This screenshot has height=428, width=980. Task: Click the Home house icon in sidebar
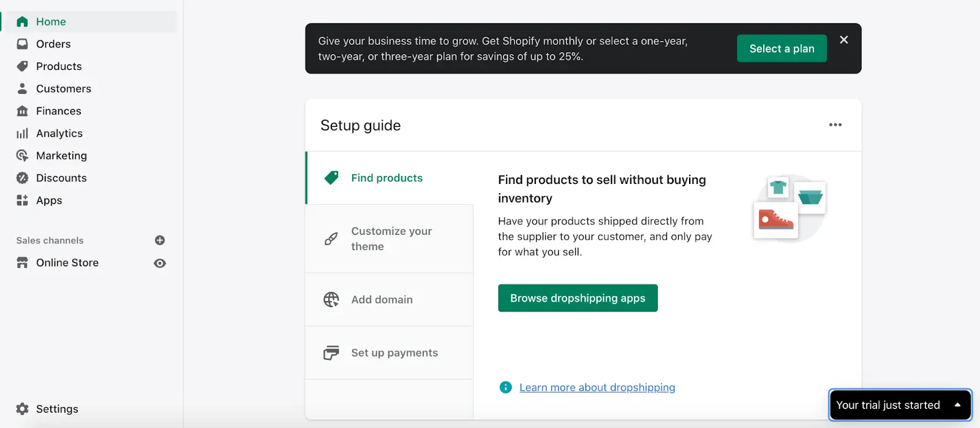click(x=22, y=21)
